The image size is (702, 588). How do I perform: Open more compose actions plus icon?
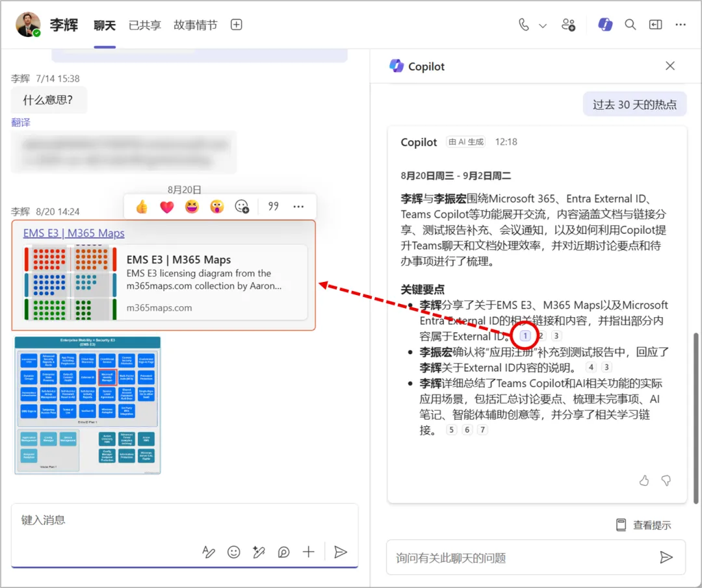coord(309,552)
